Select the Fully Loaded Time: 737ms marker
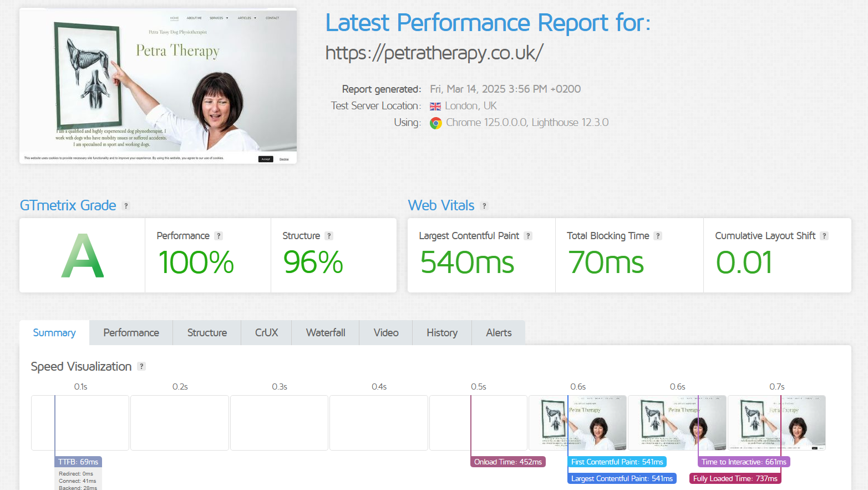 click(735, 478)
